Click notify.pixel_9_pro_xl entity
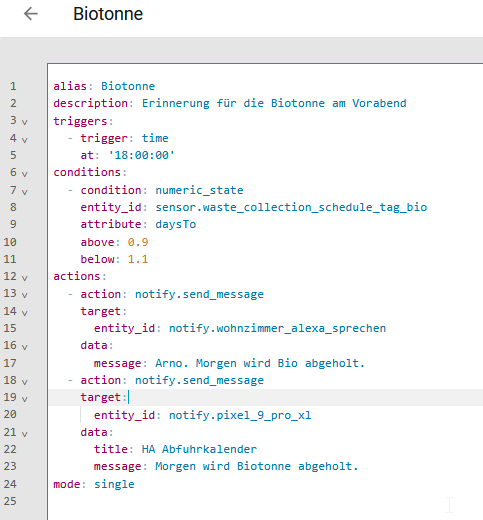Image resolution: width=483 pixels, height=520 pixels. (240, 415)
